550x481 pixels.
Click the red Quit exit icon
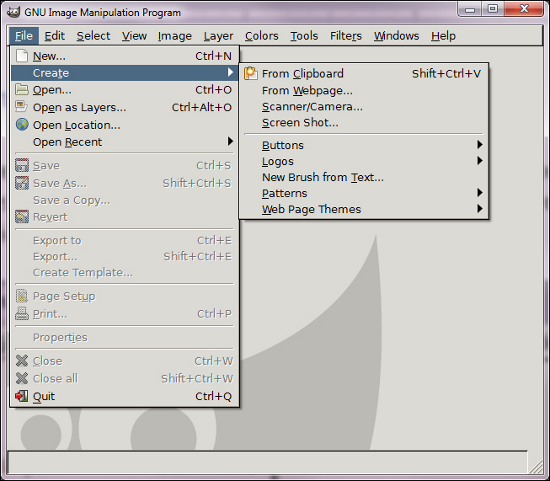coord(22,396)
